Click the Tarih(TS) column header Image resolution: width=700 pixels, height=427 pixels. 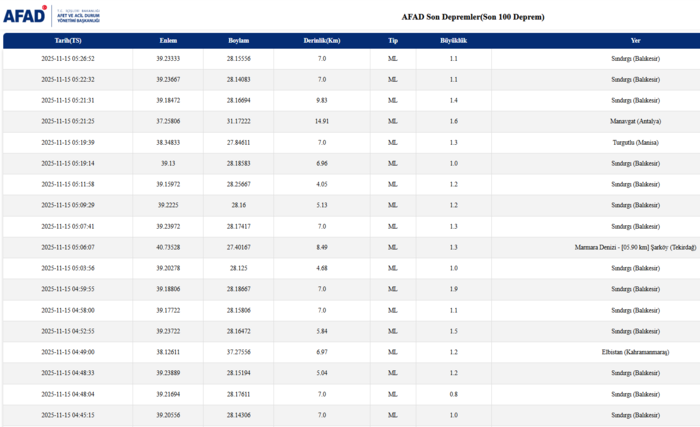tap(68, 40)
